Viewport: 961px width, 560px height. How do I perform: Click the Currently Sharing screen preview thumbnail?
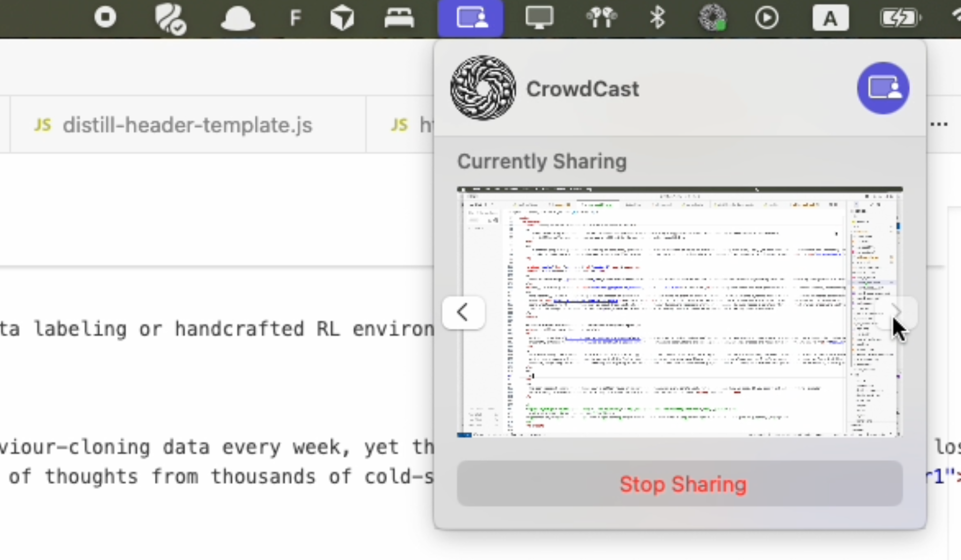[679, 312]
